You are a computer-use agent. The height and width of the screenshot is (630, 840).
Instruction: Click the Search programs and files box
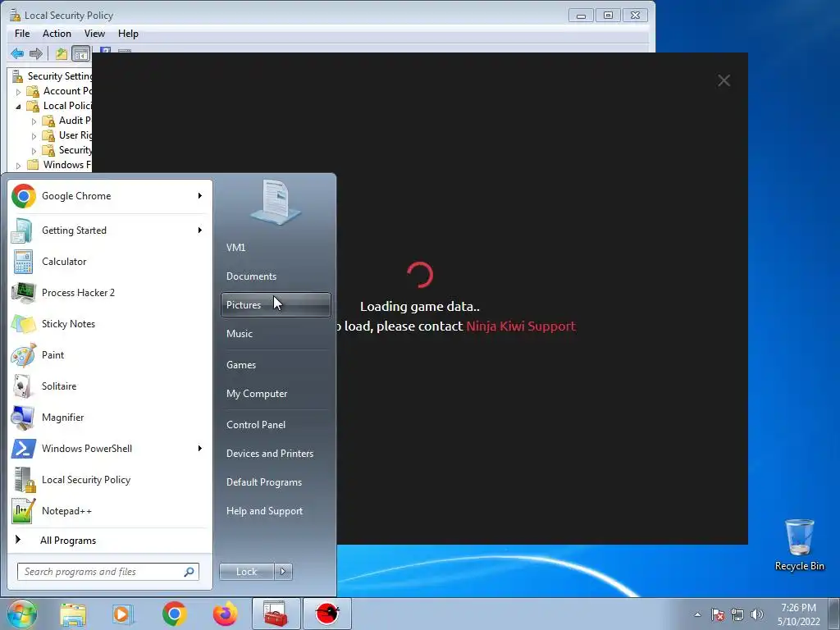pyautogui.click(x=107, y=572)
